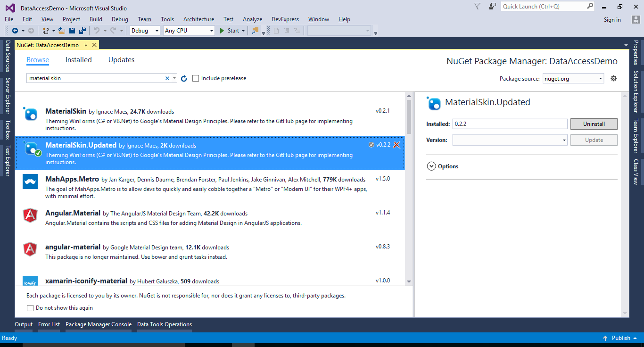Click the refresh icon beside search box
Viewport: 644px width, 347px height.
click(184, 78)
